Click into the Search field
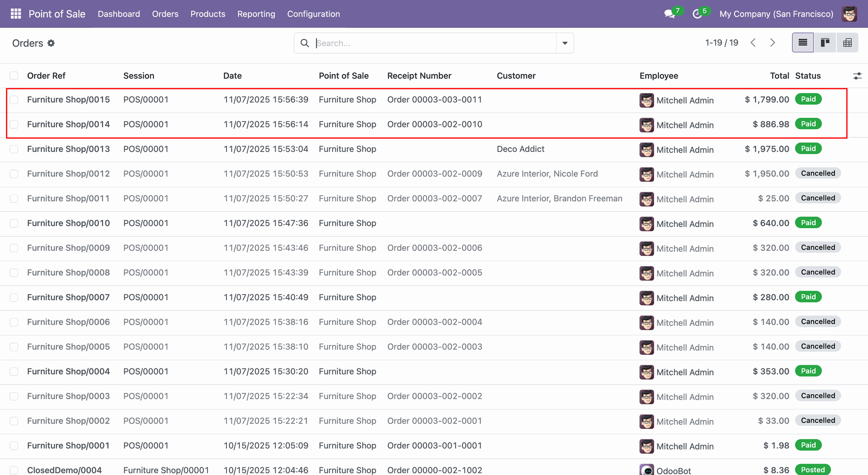 [x=434, y=43]
